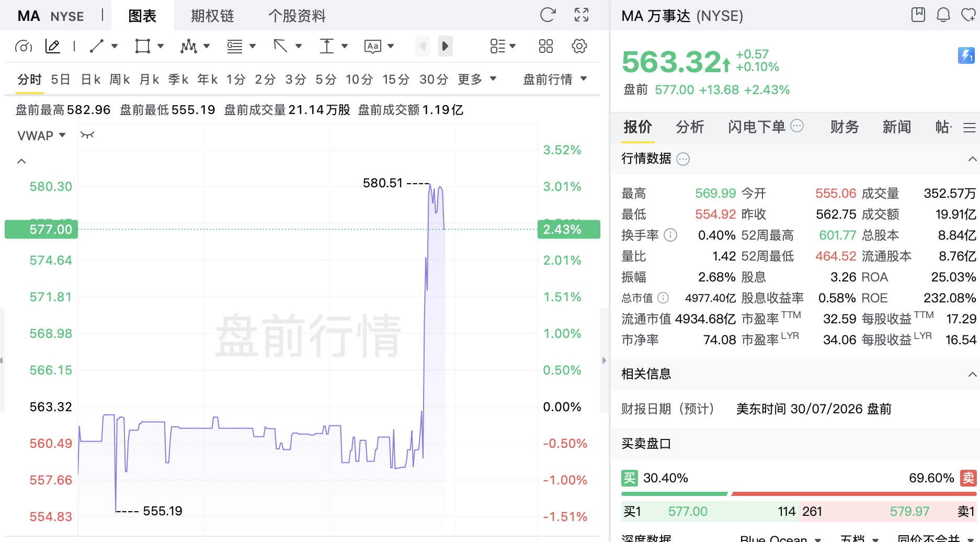Click the 闪电下单 tab
The image size is (980, 542).
click(757, 127)
